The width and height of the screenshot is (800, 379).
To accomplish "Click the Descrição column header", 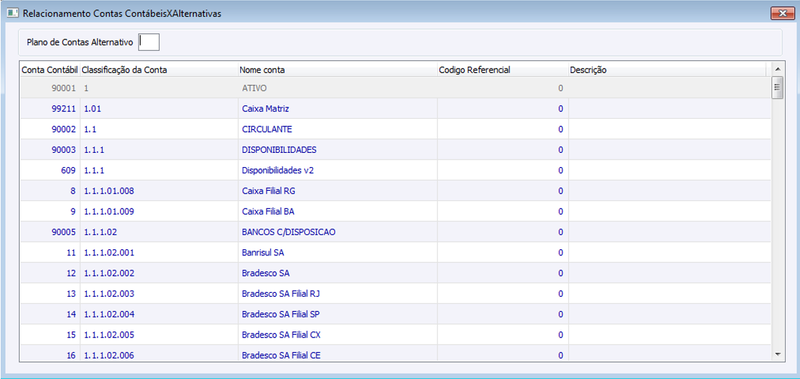I will 667,70.
